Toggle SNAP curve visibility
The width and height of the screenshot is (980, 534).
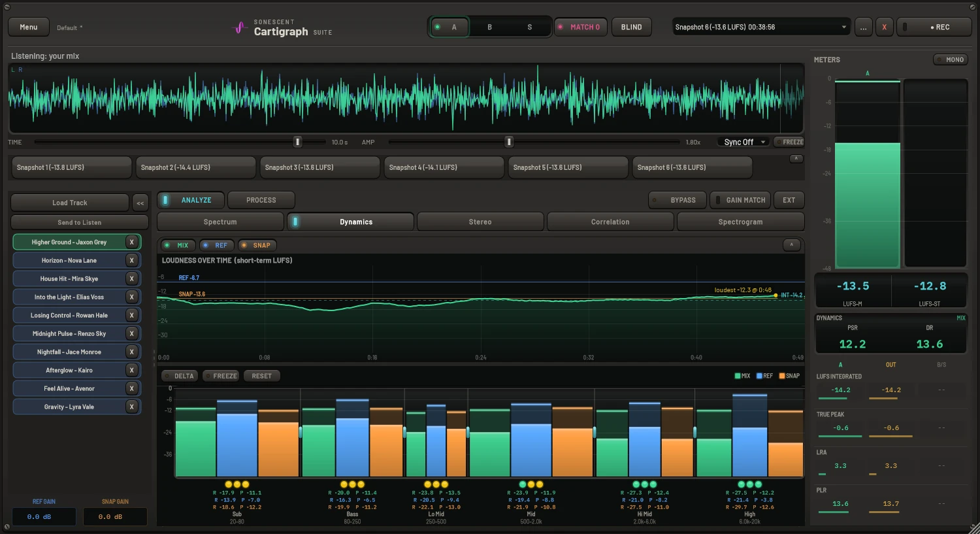tap(256, 245)
